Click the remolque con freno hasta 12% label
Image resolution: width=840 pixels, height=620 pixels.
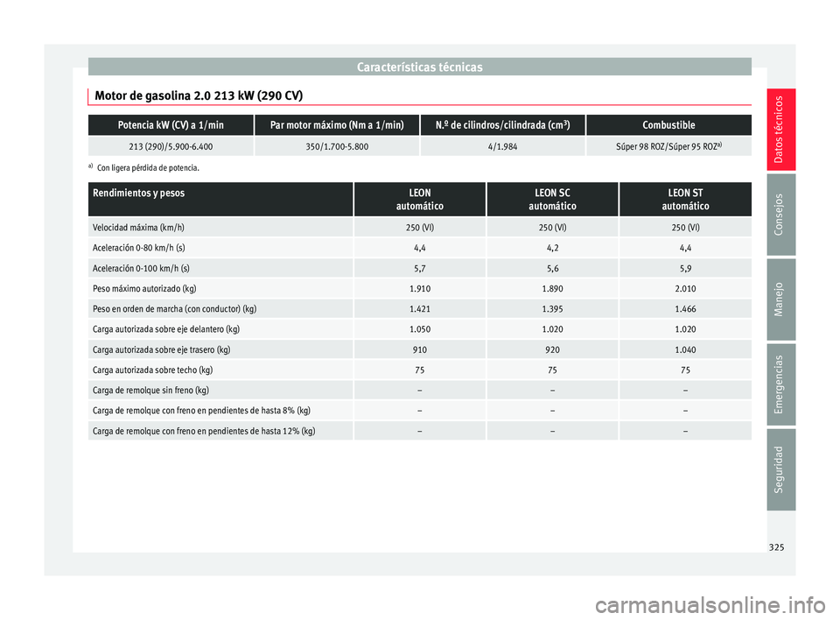point(204,431)
